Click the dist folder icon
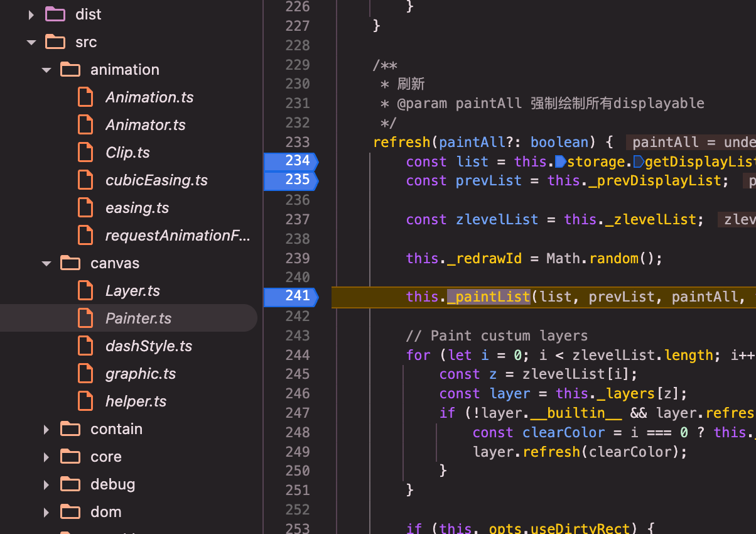This screenshot has width=756, height=534. [x=55, y=14]
